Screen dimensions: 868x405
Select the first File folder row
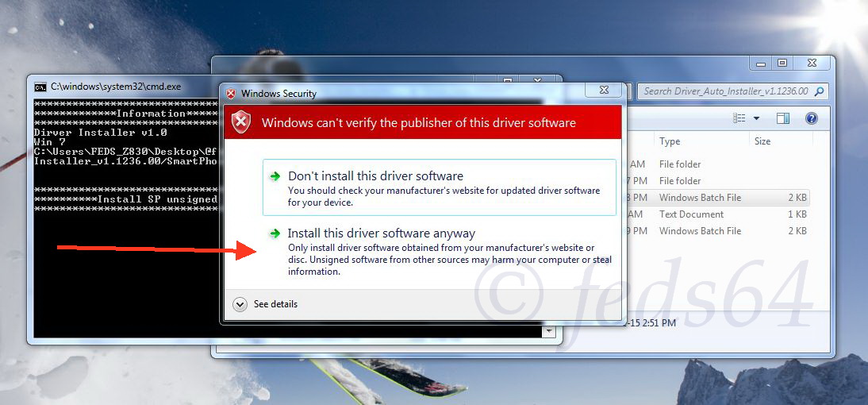tap(718, 164)
